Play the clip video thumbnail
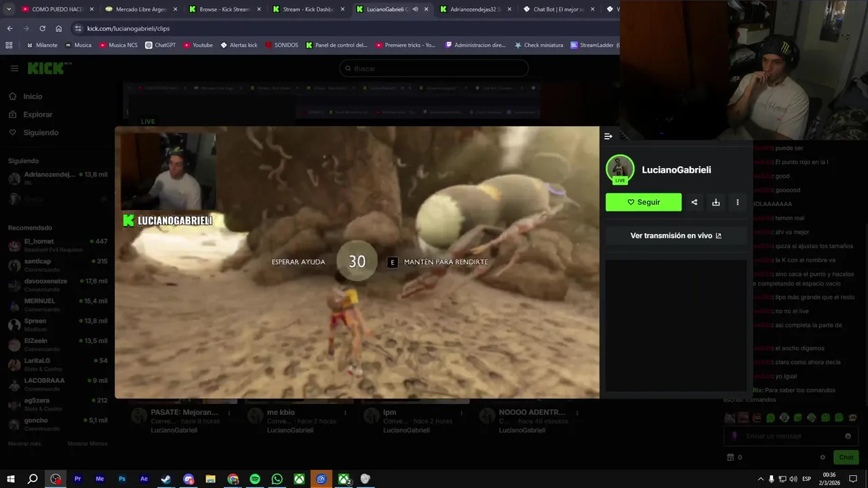The image size is (868, 488). 357,262
